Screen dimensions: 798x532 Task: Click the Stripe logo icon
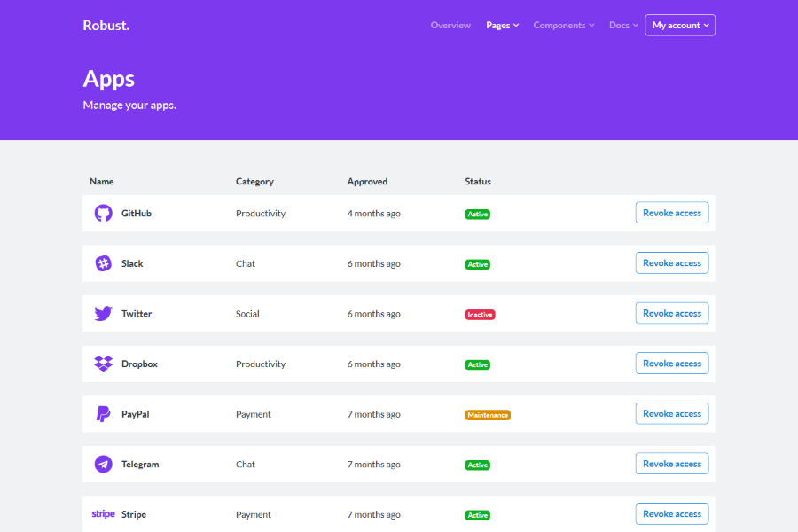point(104,514)
